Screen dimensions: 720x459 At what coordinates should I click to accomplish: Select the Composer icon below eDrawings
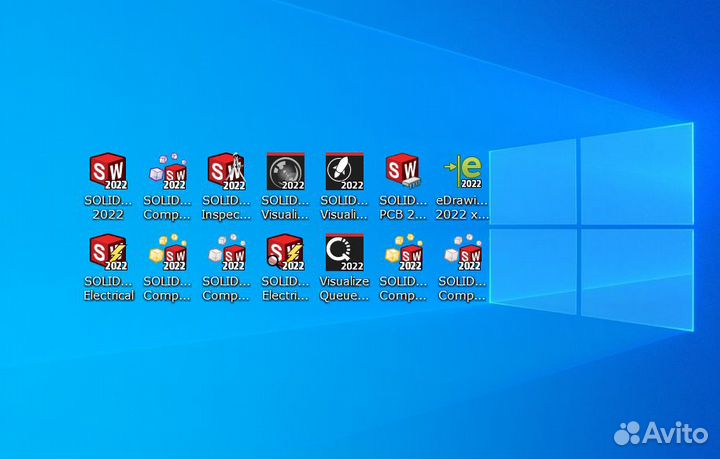(x=462, y=253)
